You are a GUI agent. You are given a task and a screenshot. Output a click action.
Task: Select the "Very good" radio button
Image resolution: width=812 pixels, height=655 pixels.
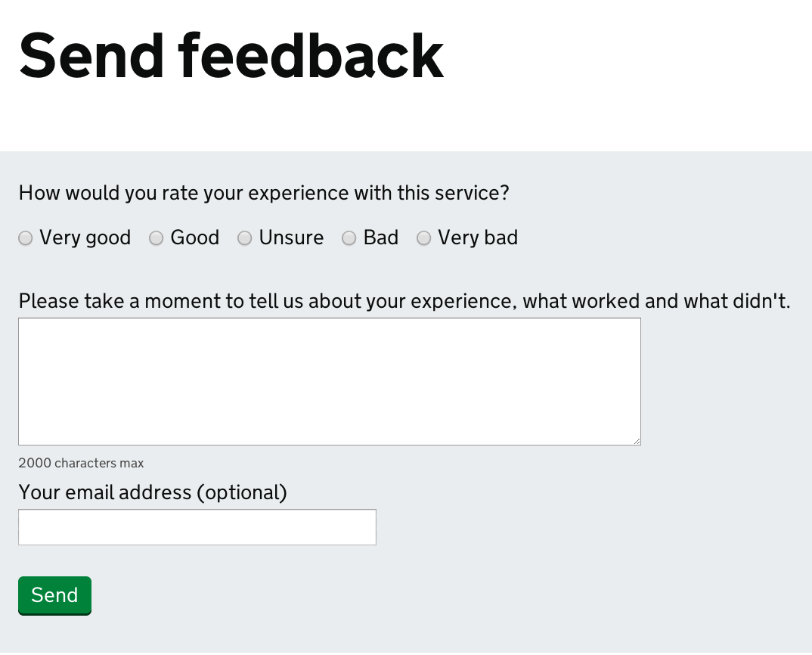(x=26, y=238)
